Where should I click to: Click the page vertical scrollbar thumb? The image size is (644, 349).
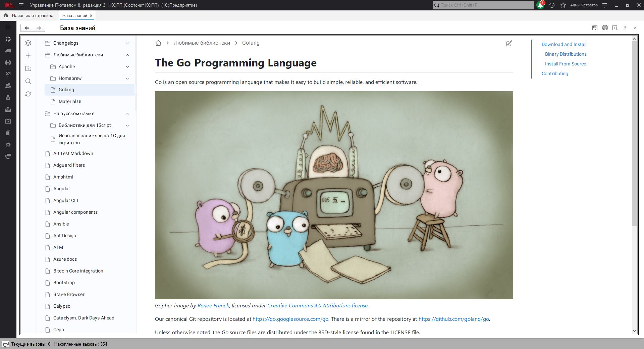[634, 134]
